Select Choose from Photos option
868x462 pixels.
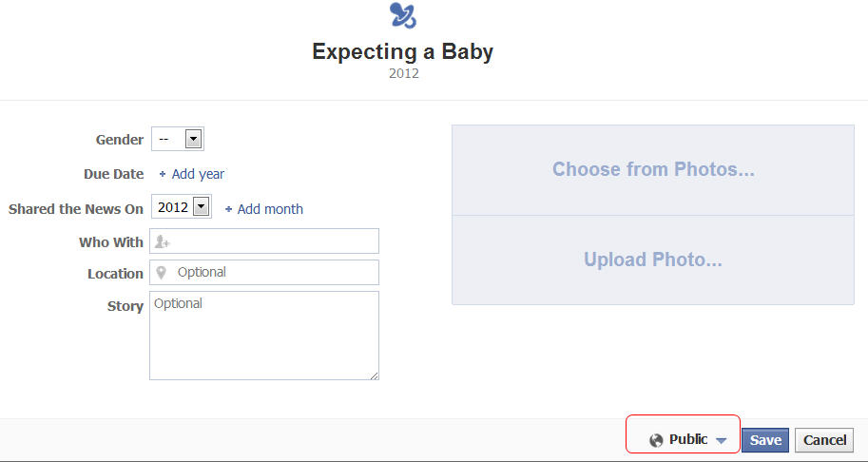click(653, 170)
